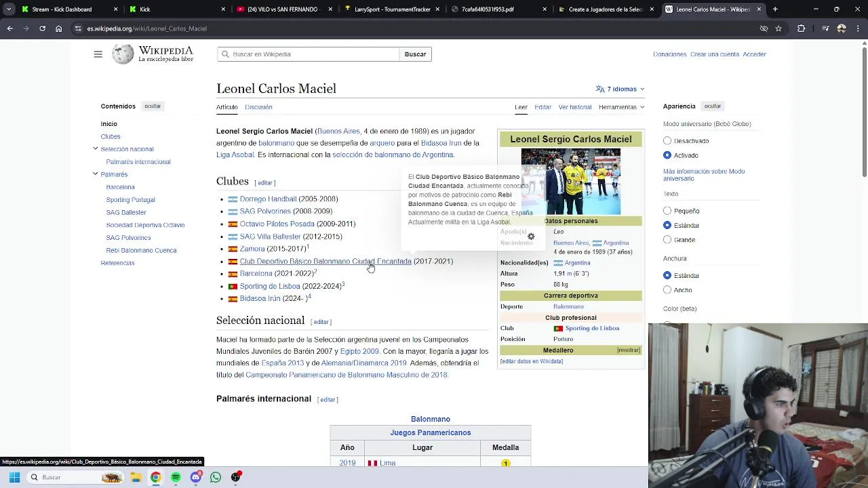Click the browser forward arrow

(x=26, y=28)
